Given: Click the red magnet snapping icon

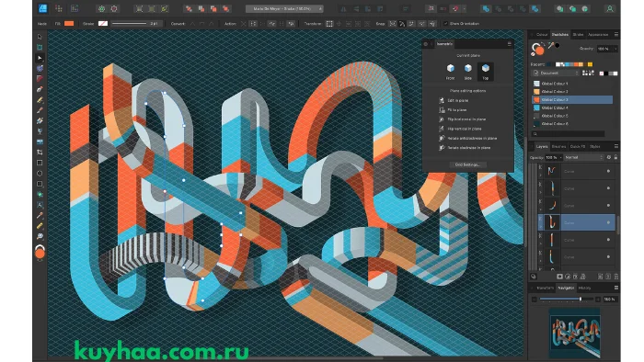Looking at the screenshot, I should click(455, 8).
